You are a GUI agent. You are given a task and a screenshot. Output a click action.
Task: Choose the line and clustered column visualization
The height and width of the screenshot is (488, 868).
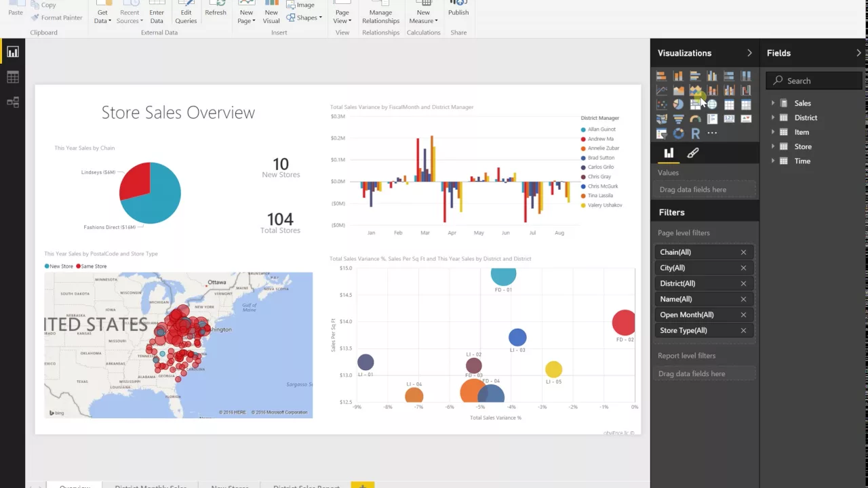click(729, 90)
